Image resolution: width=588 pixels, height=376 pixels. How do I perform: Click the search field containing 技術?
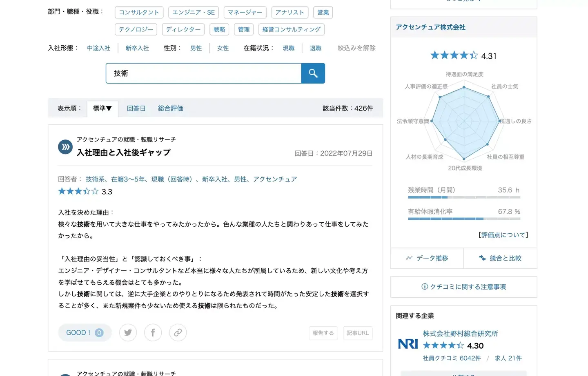click(203, 73)
